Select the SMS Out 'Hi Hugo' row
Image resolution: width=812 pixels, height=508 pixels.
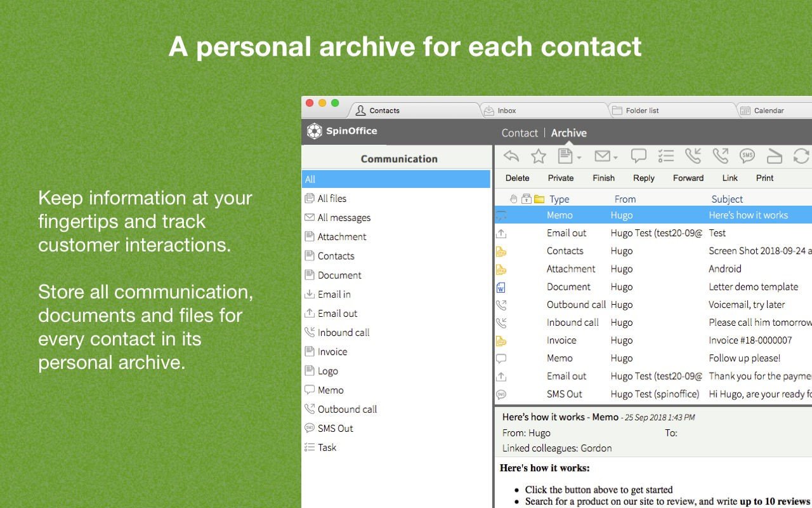[653, 394]
